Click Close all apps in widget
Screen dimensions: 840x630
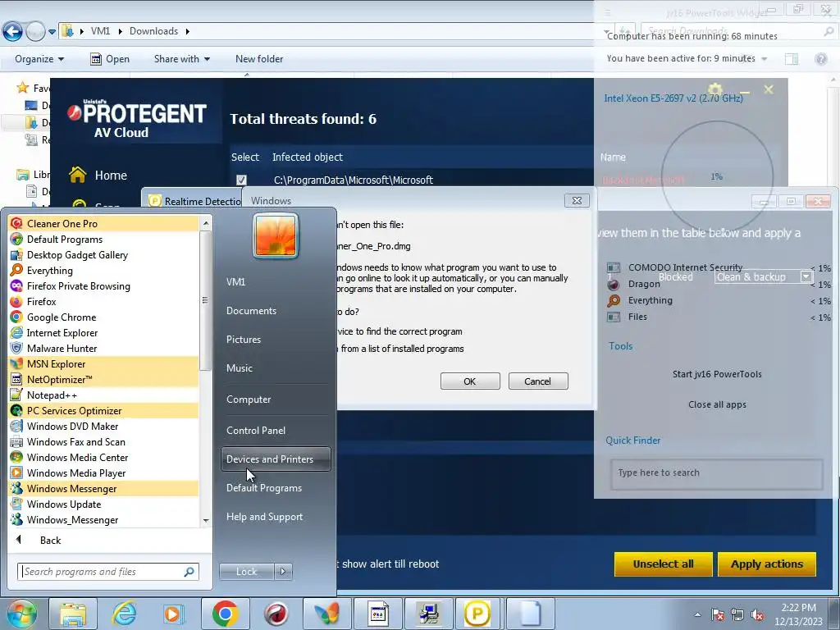(717, 404)
